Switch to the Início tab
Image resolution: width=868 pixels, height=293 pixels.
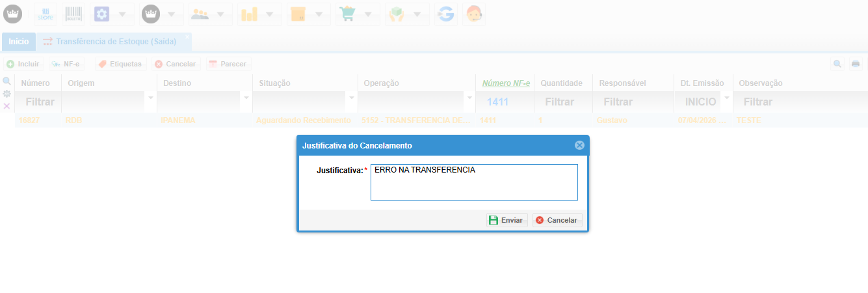click(x=18, y=42)
